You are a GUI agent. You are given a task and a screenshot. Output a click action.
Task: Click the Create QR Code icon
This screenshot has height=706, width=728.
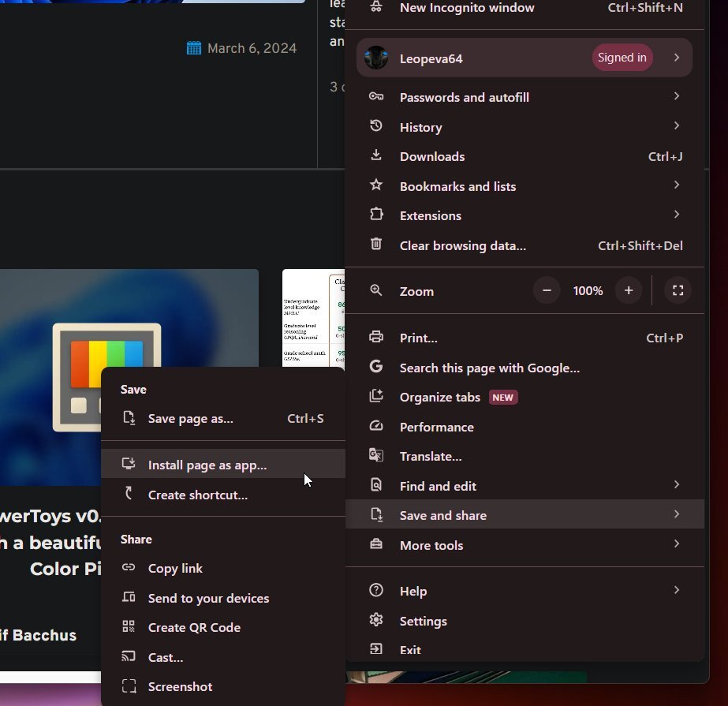(x=129, y=626)
